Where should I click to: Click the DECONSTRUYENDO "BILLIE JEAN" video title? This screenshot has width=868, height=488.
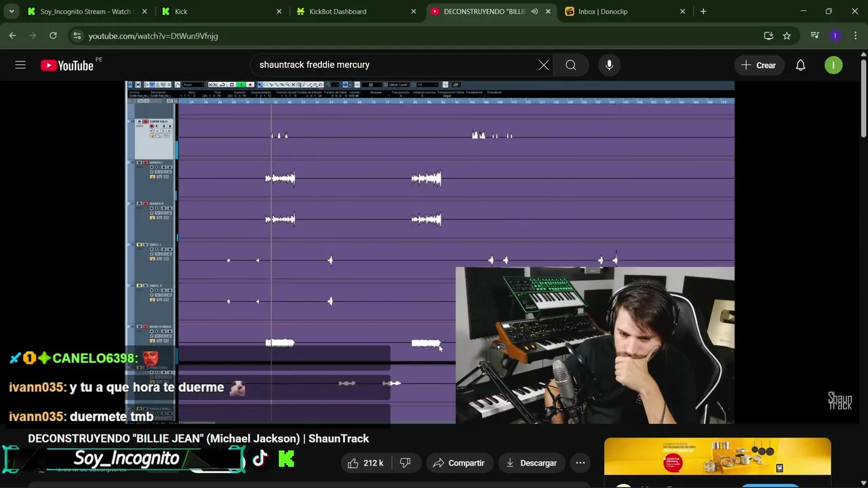click(x=199, y=439)
